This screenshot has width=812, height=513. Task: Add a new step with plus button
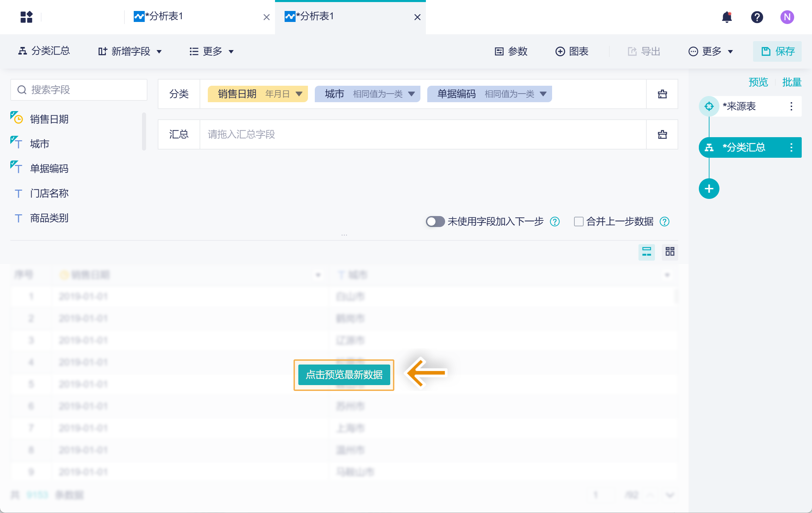pos(709,189)
